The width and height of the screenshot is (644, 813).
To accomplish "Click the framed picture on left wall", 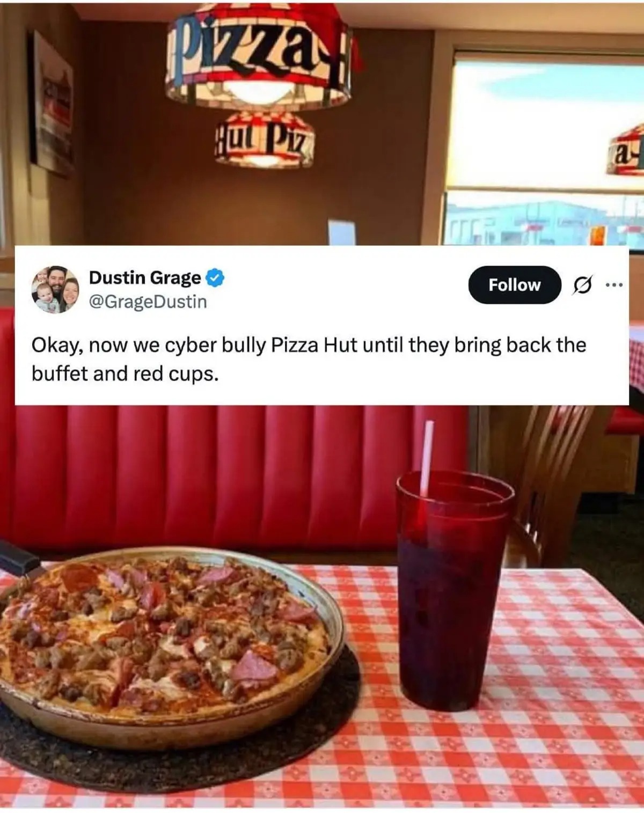I will (x=51, y=105).
